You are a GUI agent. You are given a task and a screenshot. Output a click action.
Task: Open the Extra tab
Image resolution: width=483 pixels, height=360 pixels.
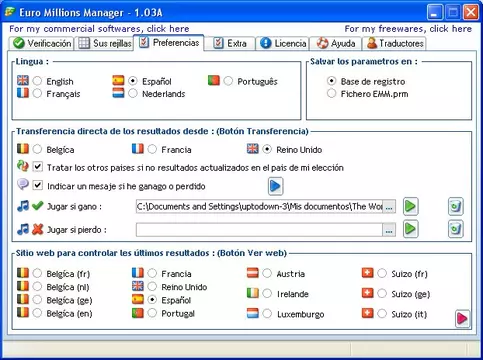[230, 43]
